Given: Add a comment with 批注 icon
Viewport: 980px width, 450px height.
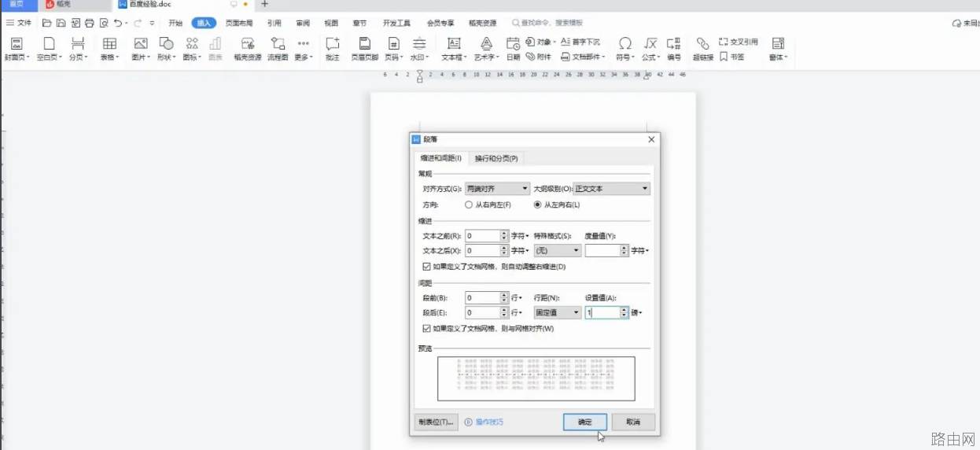Looking at the screenshot, I should click(333, 44).
